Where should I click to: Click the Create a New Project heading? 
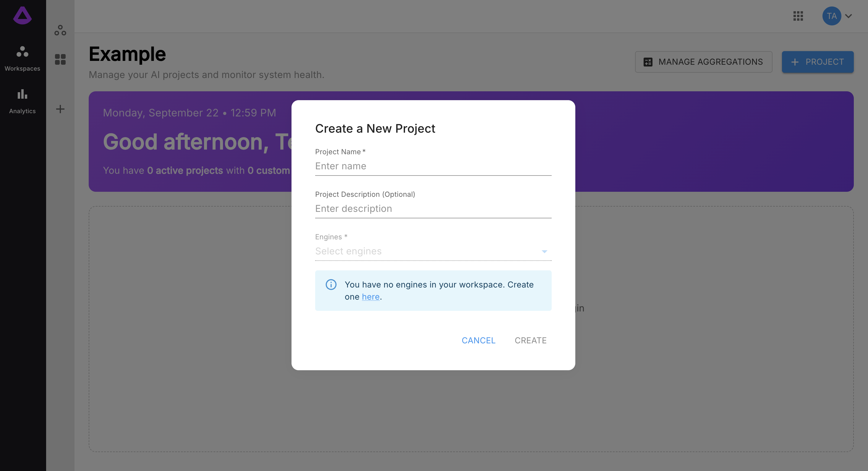(375, 129)
